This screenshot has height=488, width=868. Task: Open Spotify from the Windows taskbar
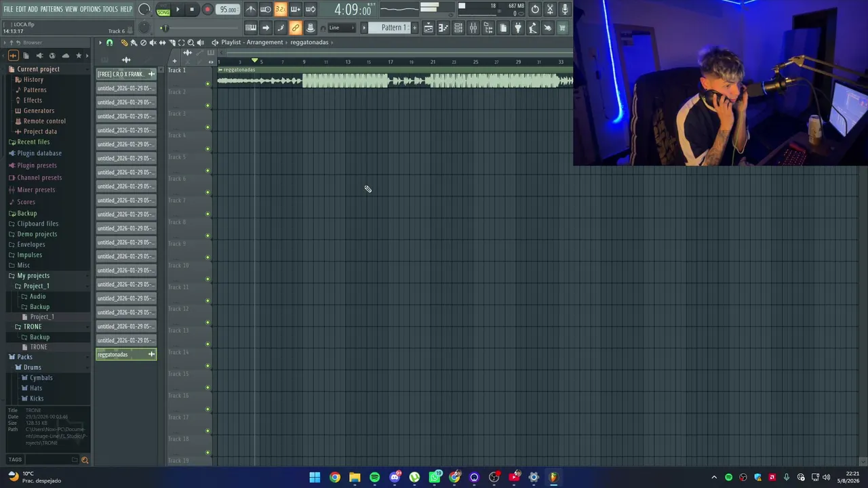pyautogui.click(x=374, y=477)
